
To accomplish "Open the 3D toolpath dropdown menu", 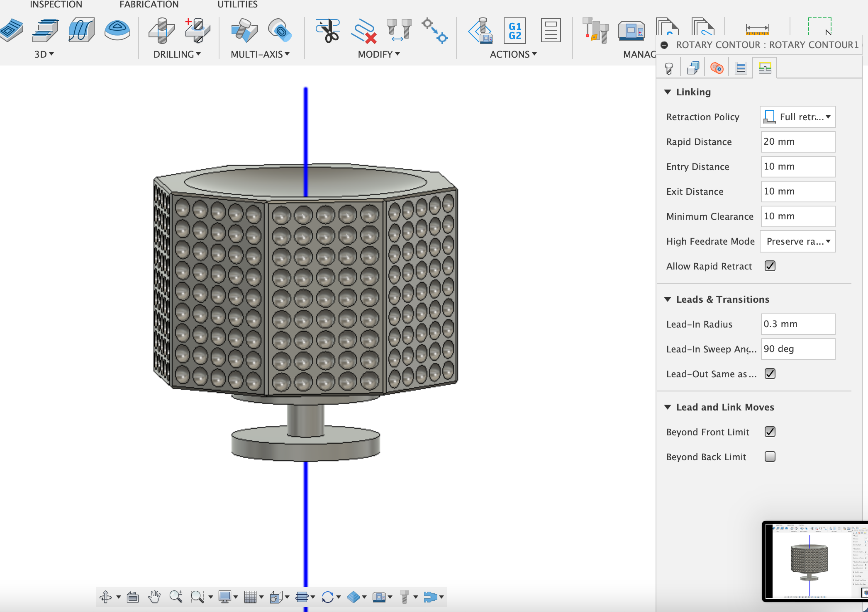I will pos(44,54).
